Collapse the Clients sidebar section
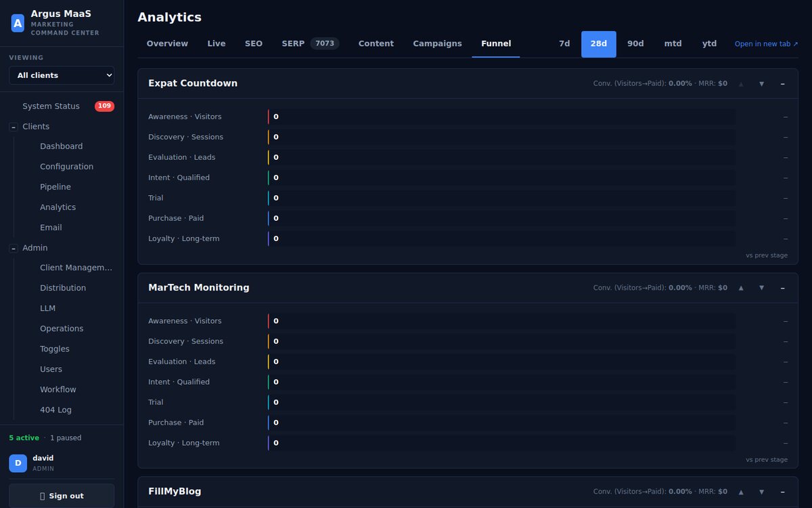The height and width of the screenshot is (508, 812). click(x=14, y=127)
